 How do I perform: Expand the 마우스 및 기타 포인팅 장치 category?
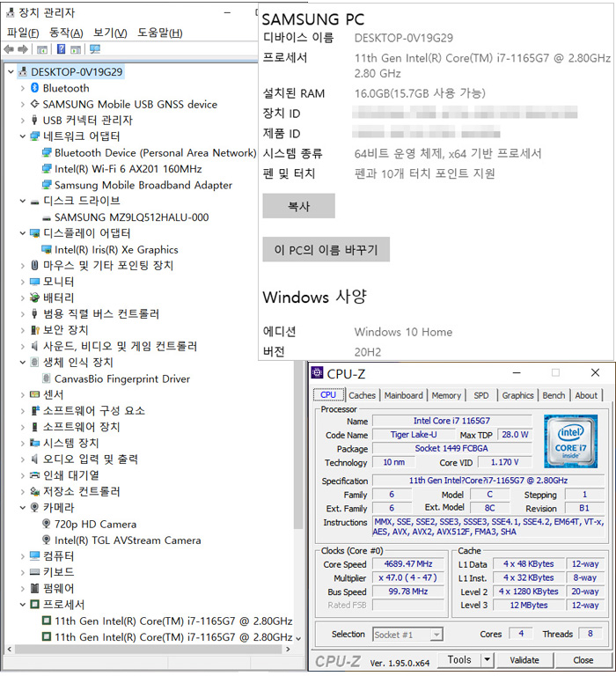[22, 266]
